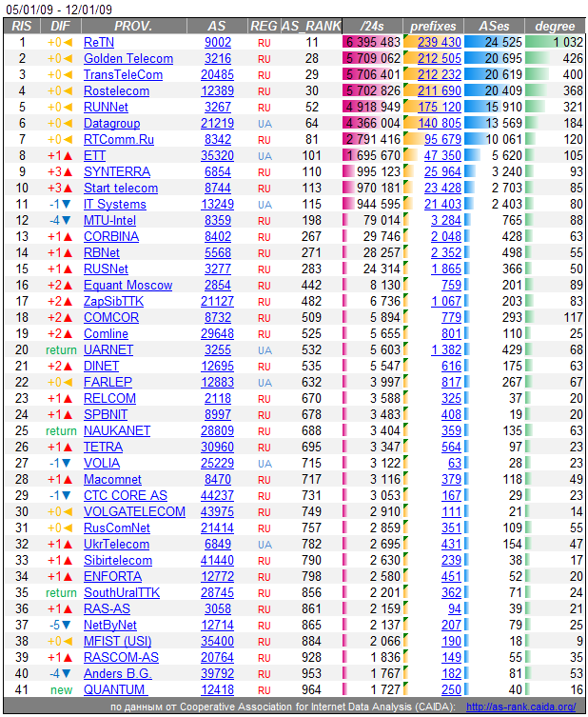Open the Golden Telecom provider link
The height and width of the screenshot is (717, 588).
[x=128, y=58]
